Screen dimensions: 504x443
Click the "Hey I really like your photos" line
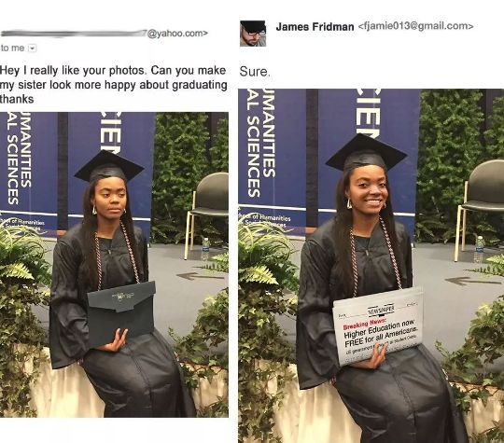113,70
